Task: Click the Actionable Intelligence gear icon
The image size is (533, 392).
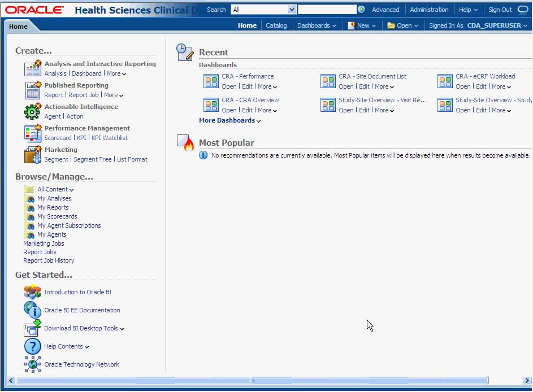Action: click(33, 111)
